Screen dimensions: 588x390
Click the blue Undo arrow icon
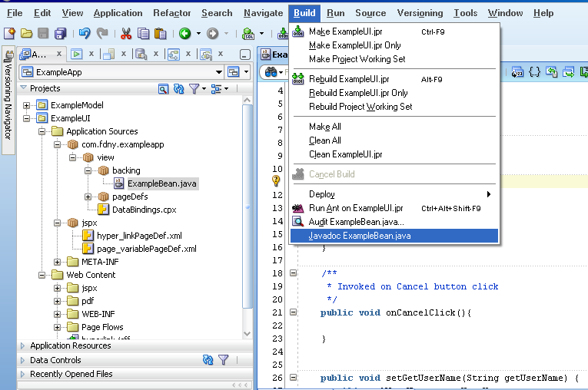coord(85,33)
